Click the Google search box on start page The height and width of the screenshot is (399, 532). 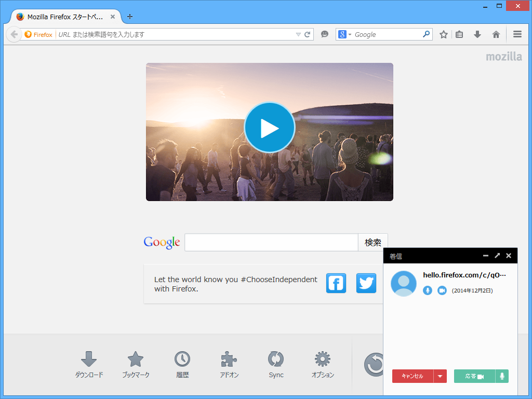[271, 242]
